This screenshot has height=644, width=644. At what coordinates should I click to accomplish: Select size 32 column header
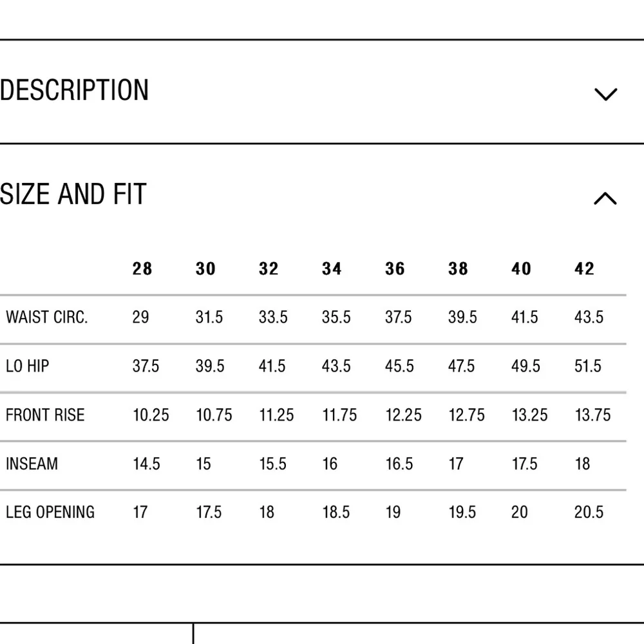pos(269,269)
